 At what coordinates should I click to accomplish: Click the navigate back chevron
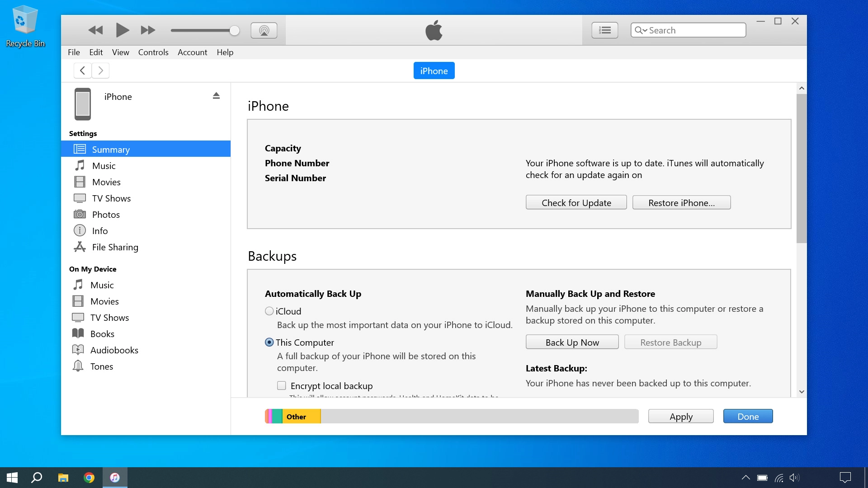tap(82, 70)
